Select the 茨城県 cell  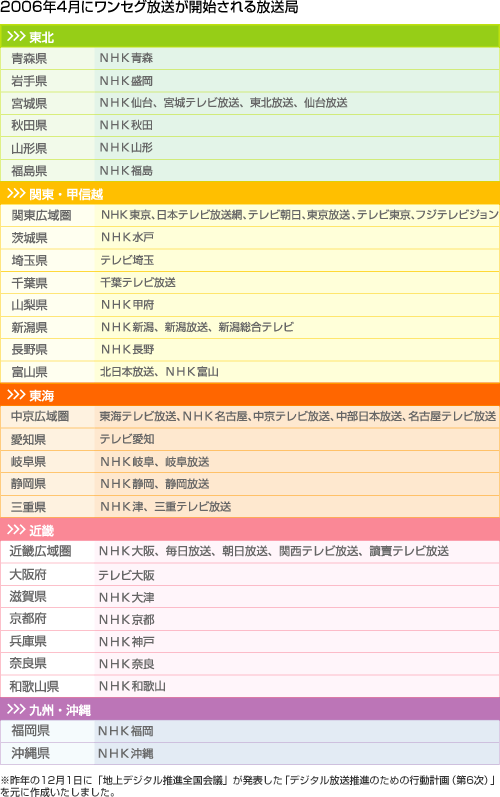47,238
